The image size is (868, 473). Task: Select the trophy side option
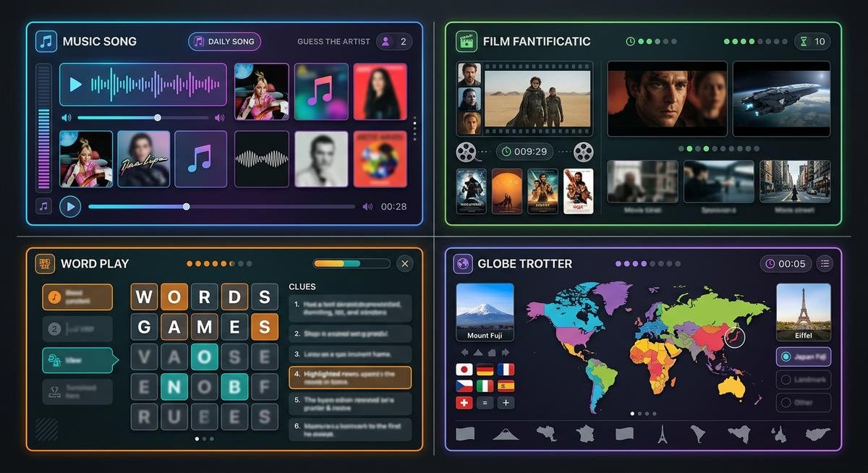[77, 391]
